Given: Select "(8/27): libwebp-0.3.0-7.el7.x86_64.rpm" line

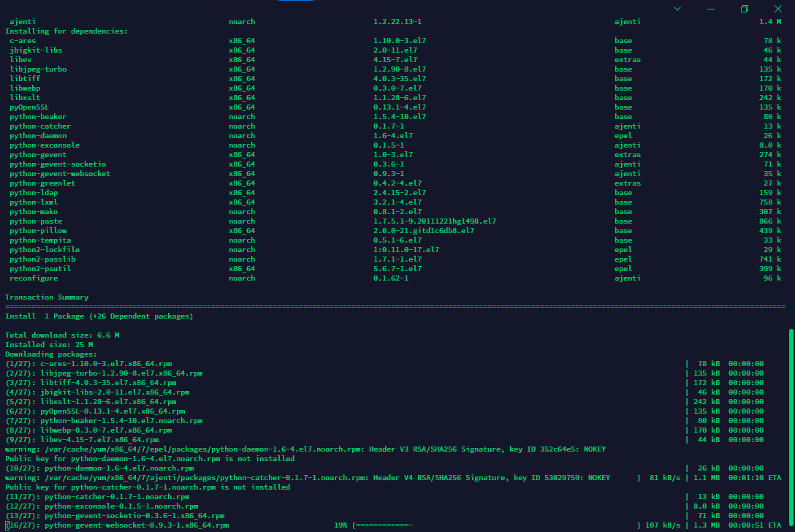Looking at the screenshot, I should click(x=88, y=430).
